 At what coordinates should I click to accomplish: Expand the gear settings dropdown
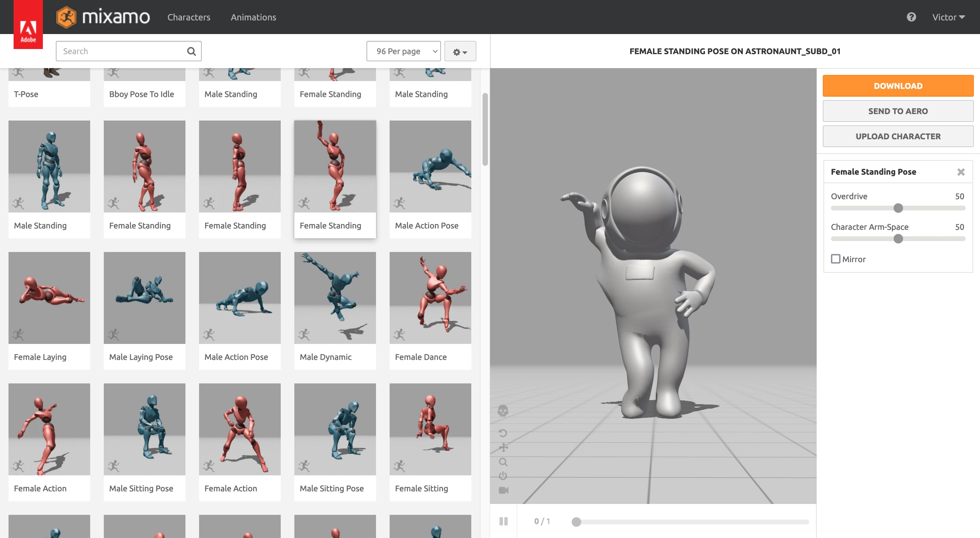tap(460, 51)
